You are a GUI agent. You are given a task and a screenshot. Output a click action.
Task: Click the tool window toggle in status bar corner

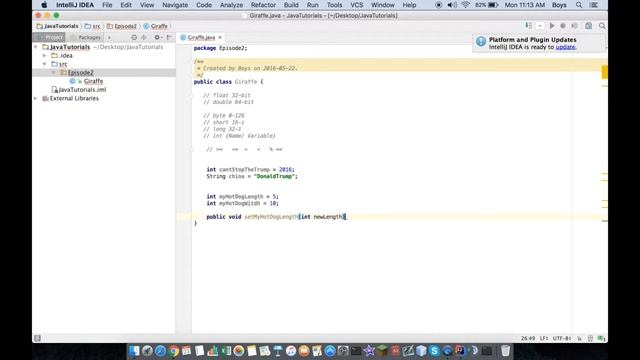(38, 338)
